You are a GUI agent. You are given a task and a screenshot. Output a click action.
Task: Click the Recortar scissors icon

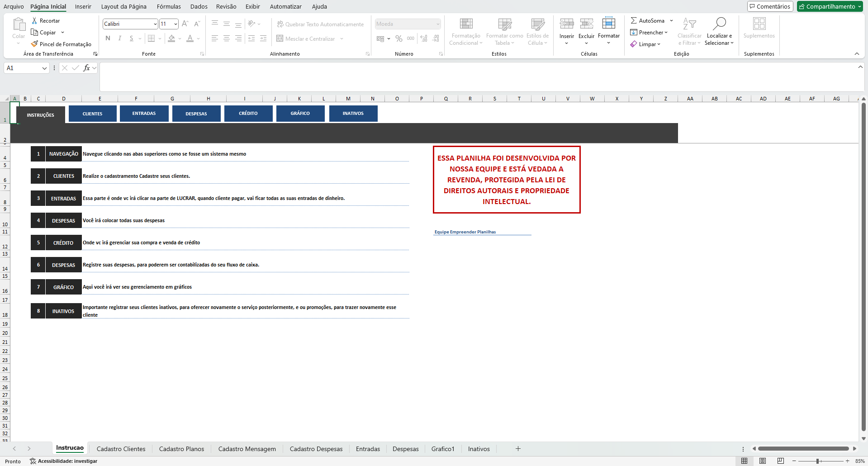pyautogui.click(x=34, y=20)
